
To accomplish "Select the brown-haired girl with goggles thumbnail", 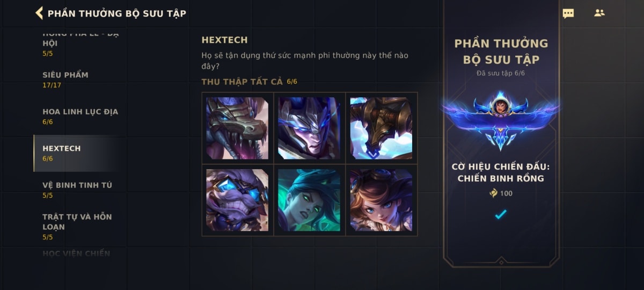I will click(381, 200).
